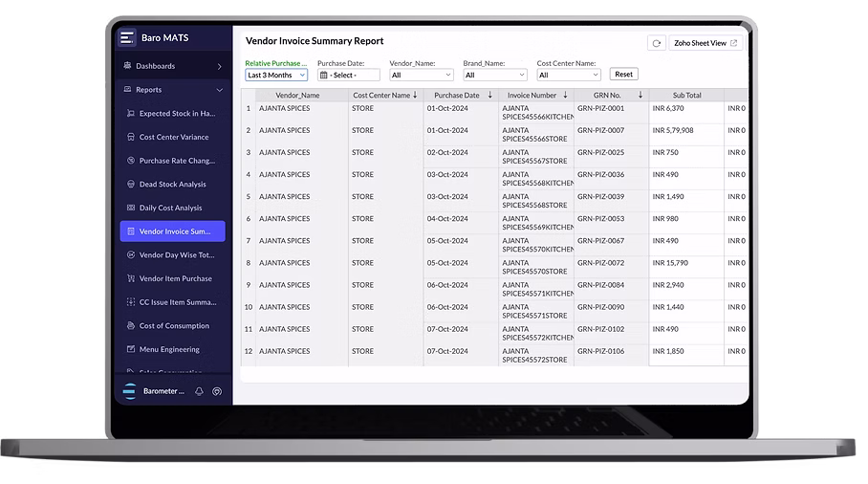The width and height of the screenshot is (868, 484).
Task: Click the Purchase Date Select input field
Action: tap(349, 75)
